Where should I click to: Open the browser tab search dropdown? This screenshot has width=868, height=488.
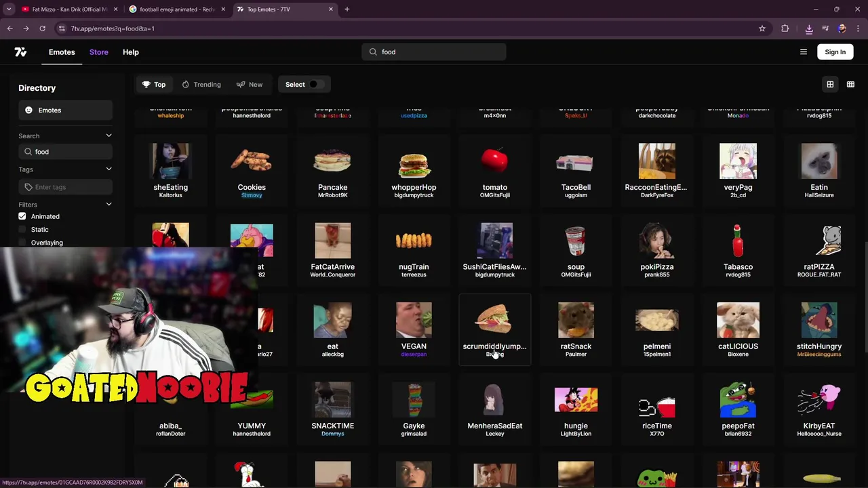point(9,9)
